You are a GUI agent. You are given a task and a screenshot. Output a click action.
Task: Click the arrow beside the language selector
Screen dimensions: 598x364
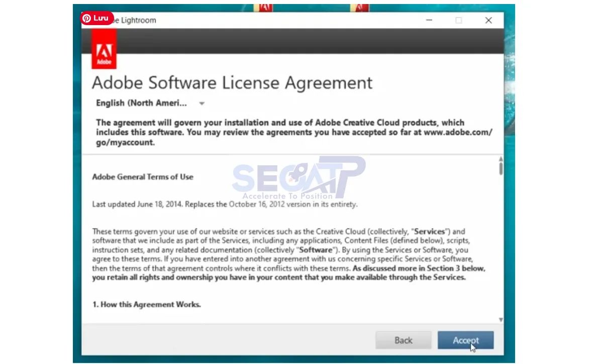tap(202, 104)
